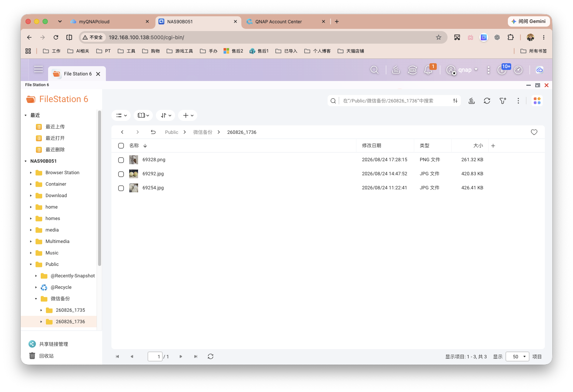The image size is (573, 392).
Task: Select the 260826_1735 folder in tree
Action: 70,310
